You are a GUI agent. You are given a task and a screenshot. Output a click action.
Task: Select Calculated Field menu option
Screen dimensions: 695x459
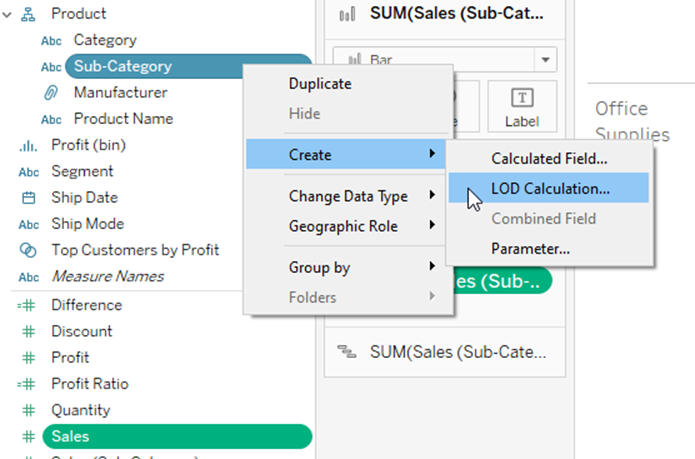pos(549,158)
